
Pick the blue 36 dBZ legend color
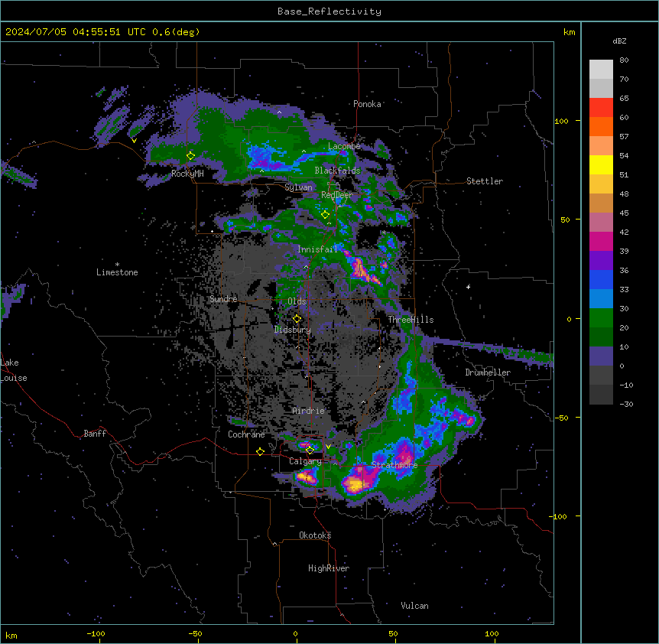point(601,279)
